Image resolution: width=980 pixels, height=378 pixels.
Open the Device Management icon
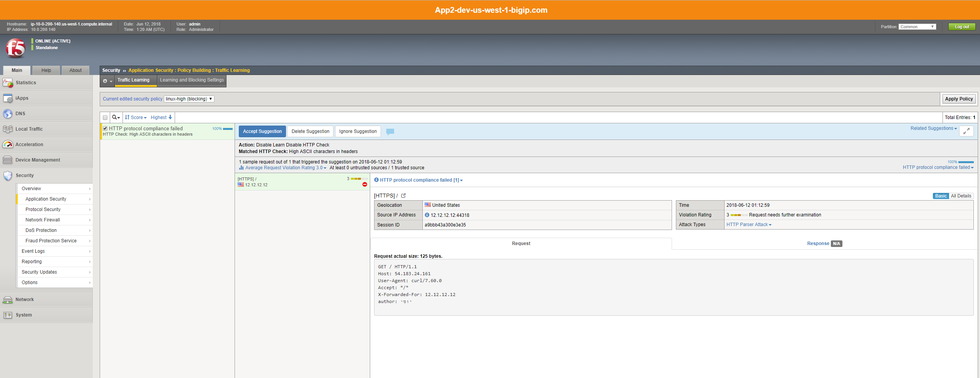click(x=8, y=160)
